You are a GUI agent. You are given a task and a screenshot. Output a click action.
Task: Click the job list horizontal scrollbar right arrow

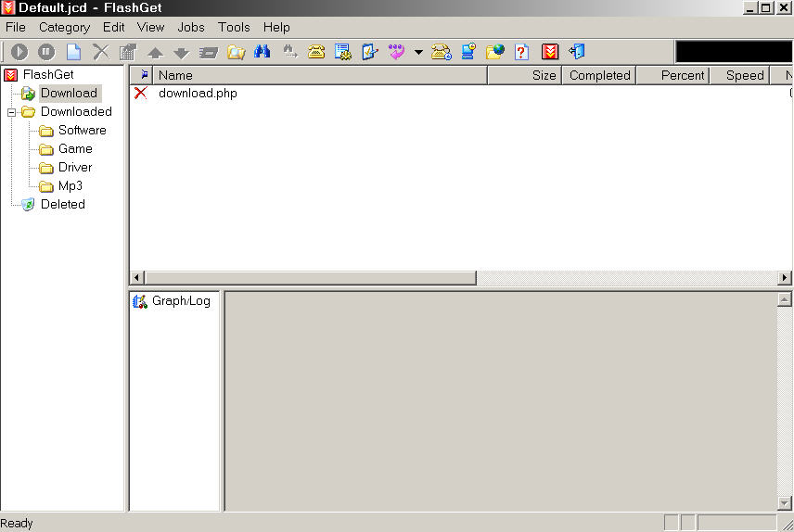point(785,277)
